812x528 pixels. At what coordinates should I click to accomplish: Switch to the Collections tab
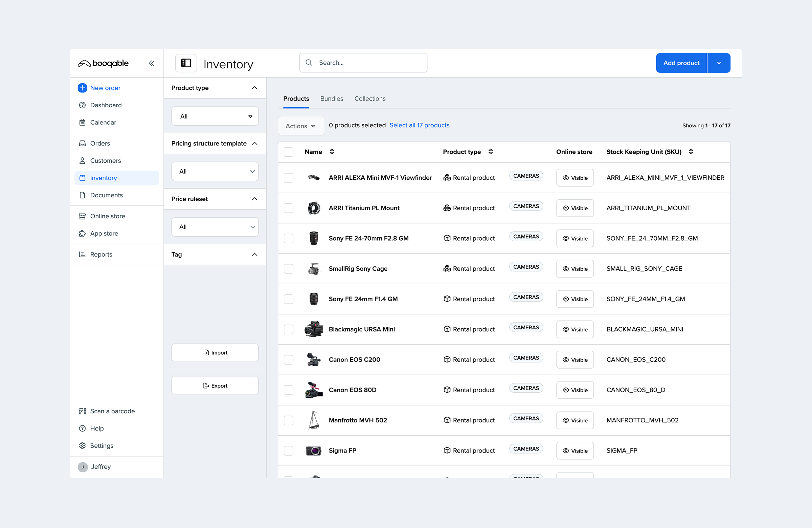(370, 98)
